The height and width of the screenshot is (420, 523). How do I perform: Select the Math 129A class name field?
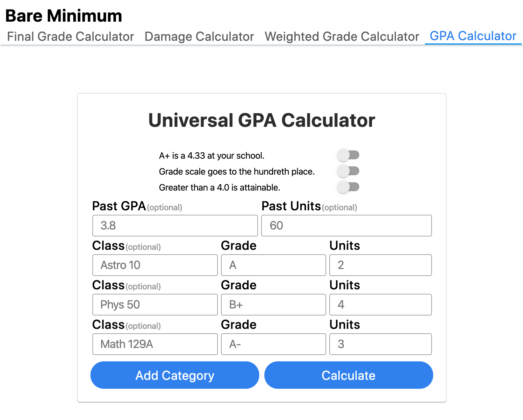[155, 344]
